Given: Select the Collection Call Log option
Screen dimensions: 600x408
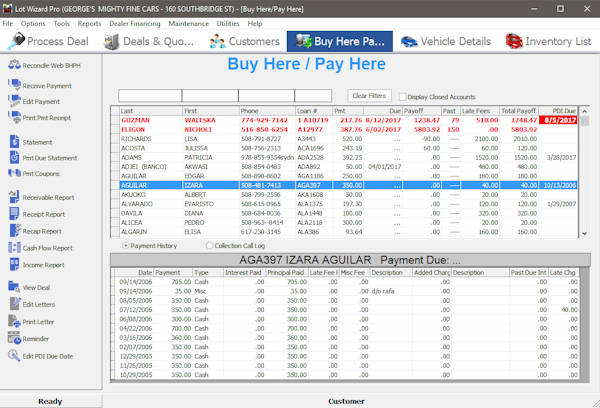Looking at the screenshot, I should [209, 245].
